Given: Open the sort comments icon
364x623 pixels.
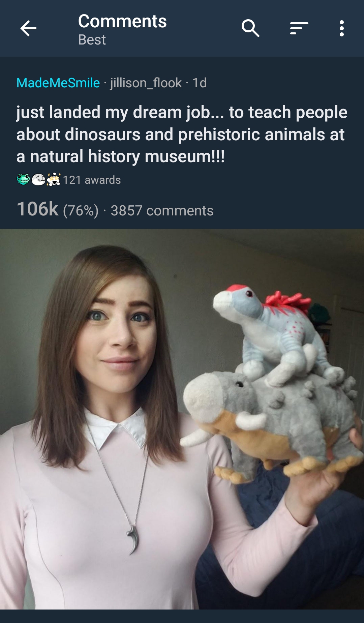Looking at the screenshot, I should coord(299,28).
